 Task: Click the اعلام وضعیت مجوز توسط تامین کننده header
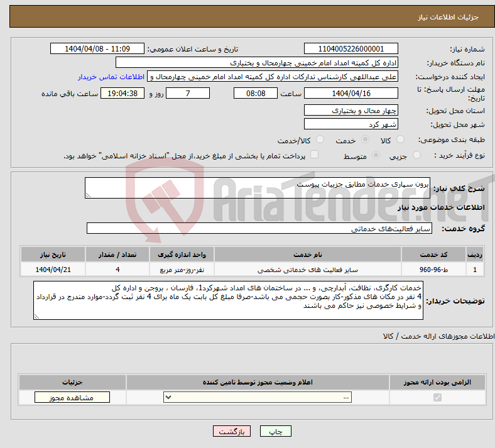pos(258,382)
